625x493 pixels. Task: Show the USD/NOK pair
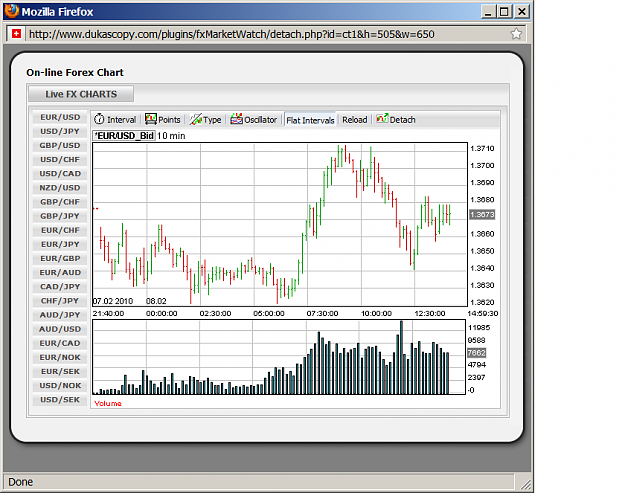coord(60,386)
